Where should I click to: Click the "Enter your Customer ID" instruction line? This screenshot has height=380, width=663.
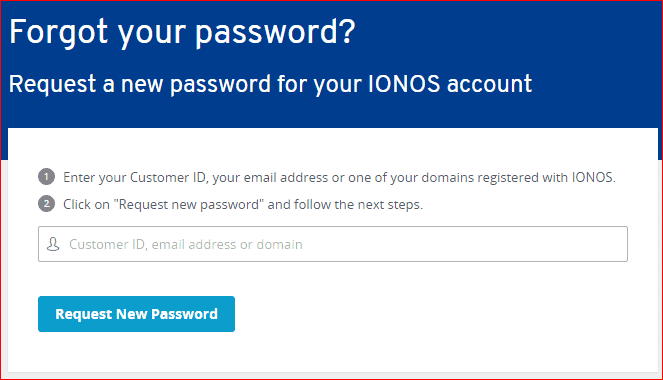pos(339,178)
